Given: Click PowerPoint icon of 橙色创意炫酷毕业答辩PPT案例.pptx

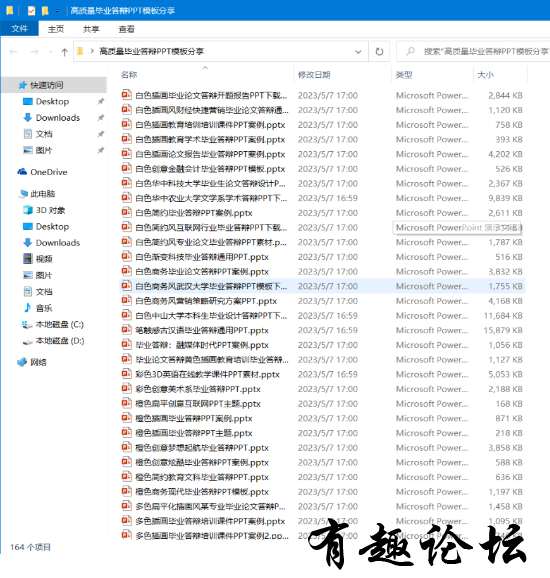Looking at the screenshot, I should (x=126, y=462).
